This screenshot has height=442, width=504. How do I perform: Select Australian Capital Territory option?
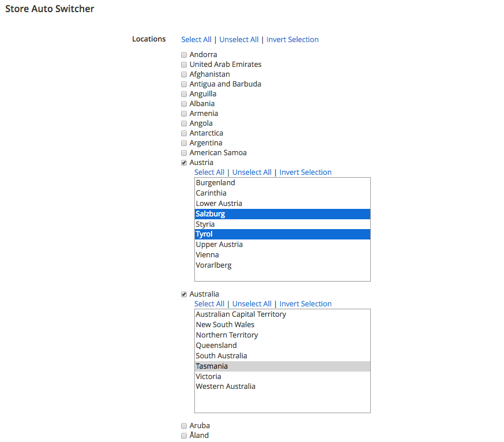coord(283,314)
